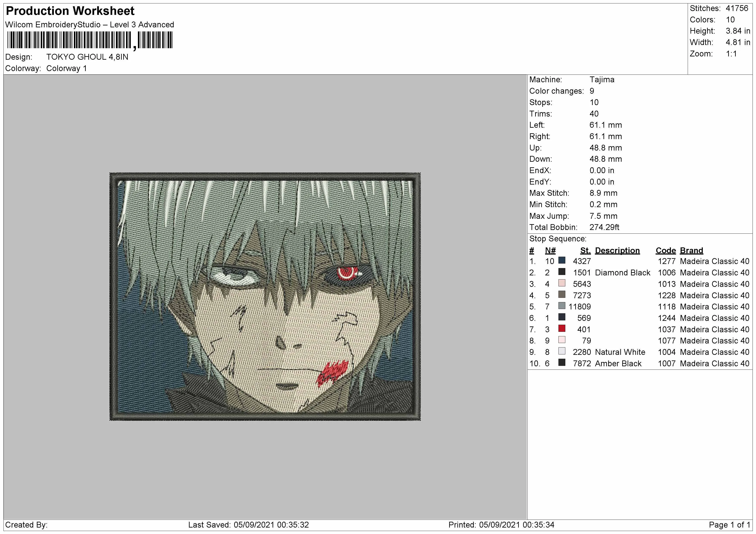Image resolution: width=756 pixels, height=534 pixels.
Task: Click the Zoom value 1:1
Action: coord(731,54)
